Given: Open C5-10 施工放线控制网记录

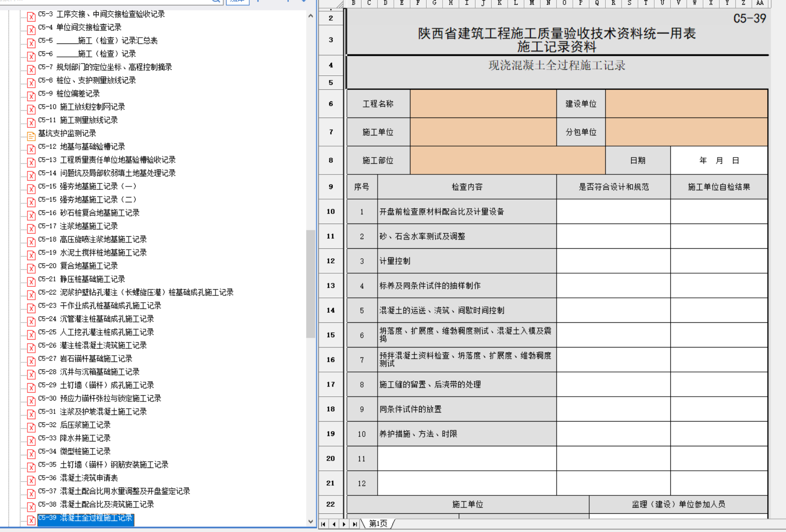Looking at the screenshot, I should (81, 107).
